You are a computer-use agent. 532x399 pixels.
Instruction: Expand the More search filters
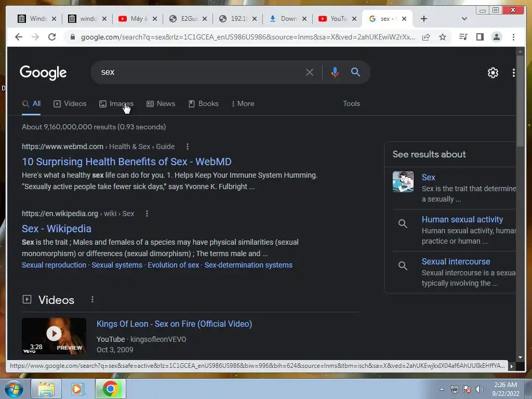tap(243, 104)
